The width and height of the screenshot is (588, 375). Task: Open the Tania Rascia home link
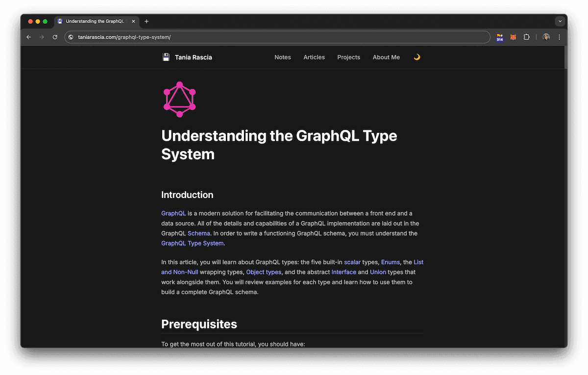tap(193, 57)
